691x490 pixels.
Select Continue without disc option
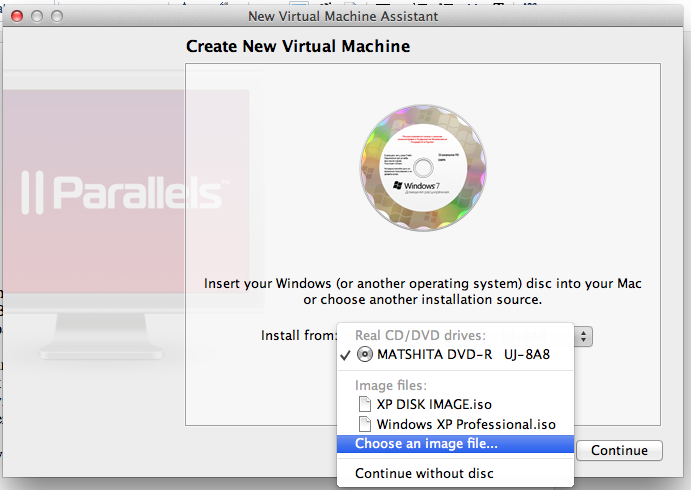(x=455, y=473)
